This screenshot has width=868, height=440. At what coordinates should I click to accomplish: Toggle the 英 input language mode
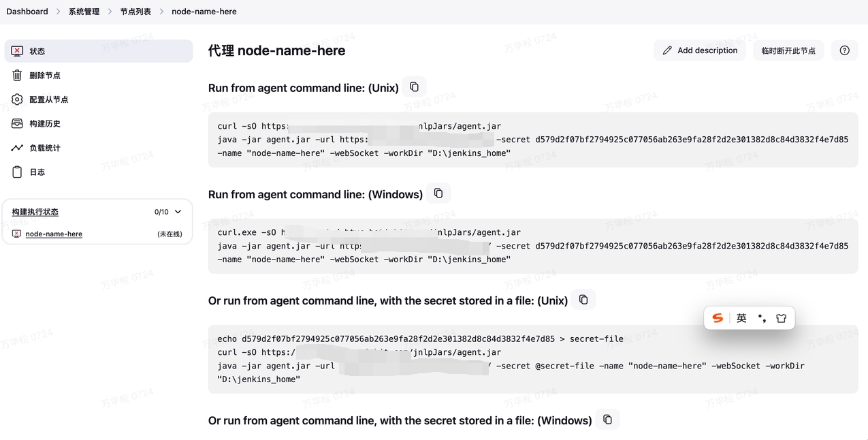pyautogui.click(x=741, y=318)
